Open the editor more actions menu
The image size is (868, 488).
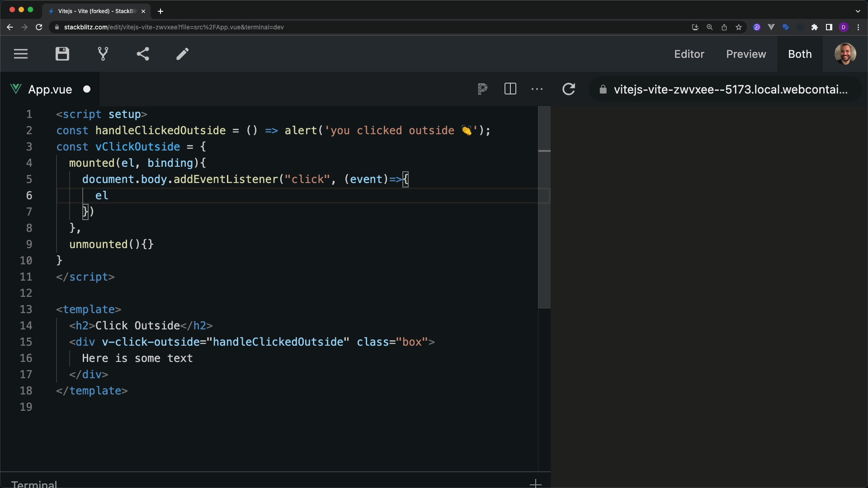537,89
